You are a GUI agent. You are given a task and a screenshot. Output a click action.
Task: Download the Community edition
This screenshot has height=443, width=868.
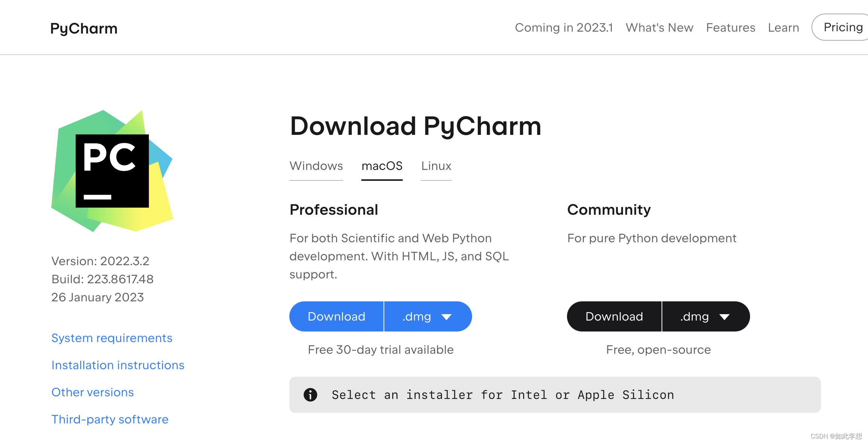(614, 316)
